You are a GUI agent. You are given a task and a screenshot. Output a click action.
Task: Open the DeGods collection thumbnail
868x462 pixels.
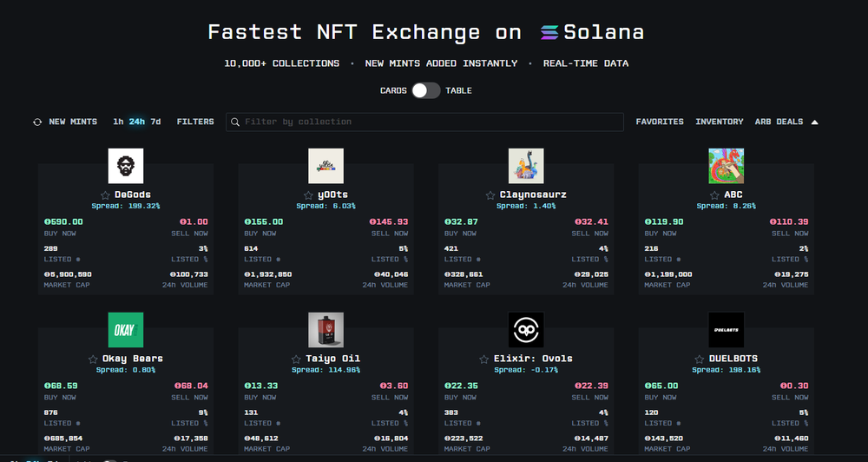click(x=126, y=166)
